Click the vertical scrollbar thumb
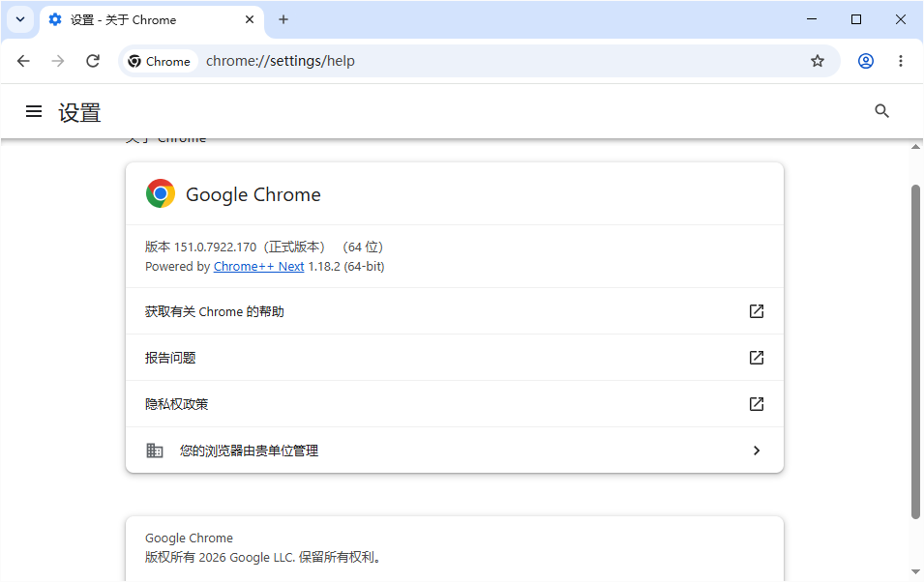Viewport: 924px width, 582px height. (x=915, y=352)
